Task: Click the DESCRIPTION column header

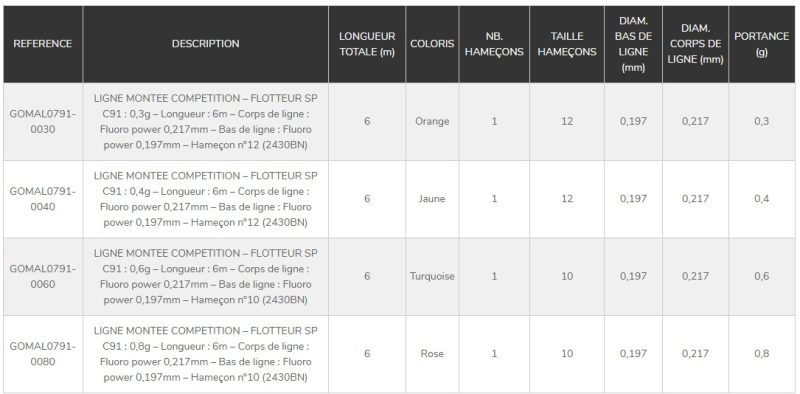Action: [x=206, y=44]
